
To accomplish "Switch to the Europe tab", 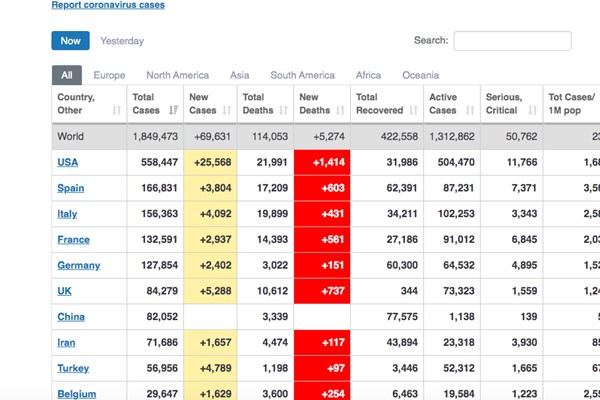I will tap(109, 75).
